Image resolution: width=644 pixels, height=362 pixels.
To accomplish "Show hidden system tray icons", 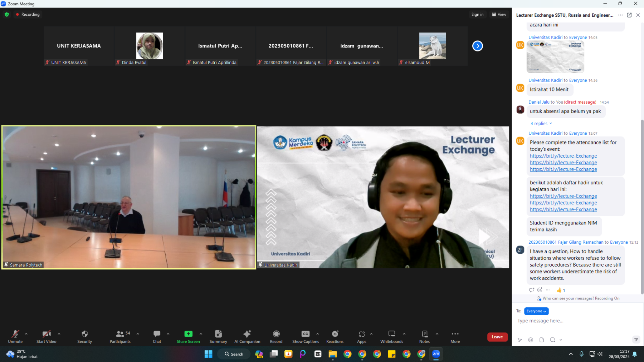I will [571, 354].
